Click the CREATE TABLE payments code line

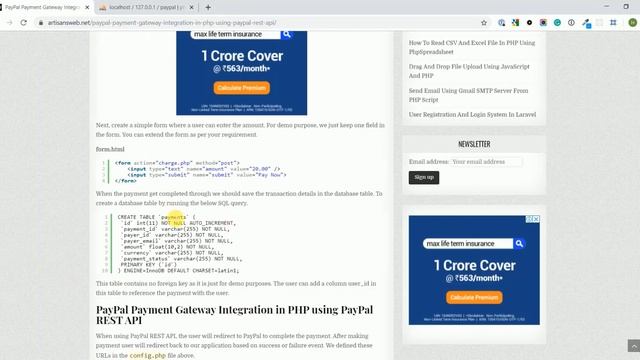tap(156, 217)
